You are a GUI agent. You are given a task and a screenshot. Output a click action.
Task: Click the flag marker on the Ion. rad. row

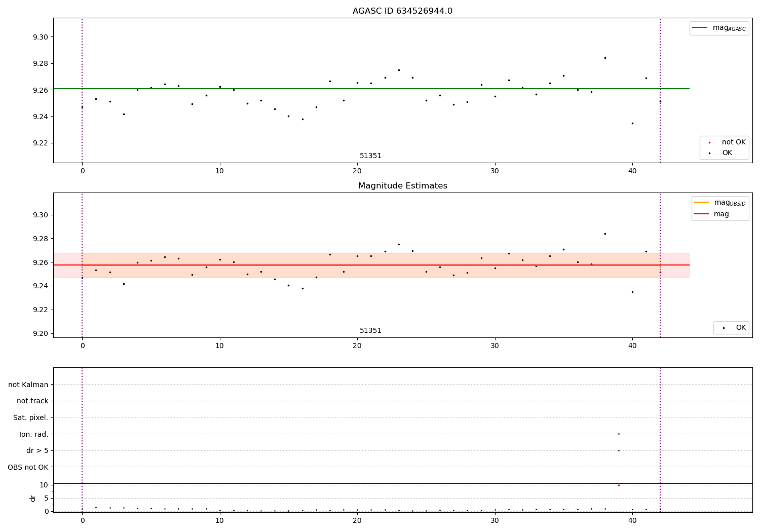click(619, 434)
